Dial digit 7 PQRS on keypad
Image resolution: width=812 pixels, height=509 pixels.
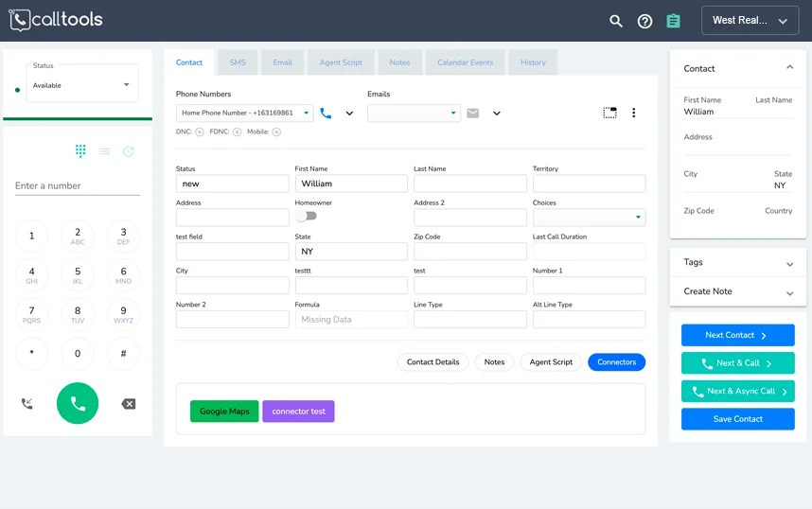pyautogui.click(x=31, y=314)
